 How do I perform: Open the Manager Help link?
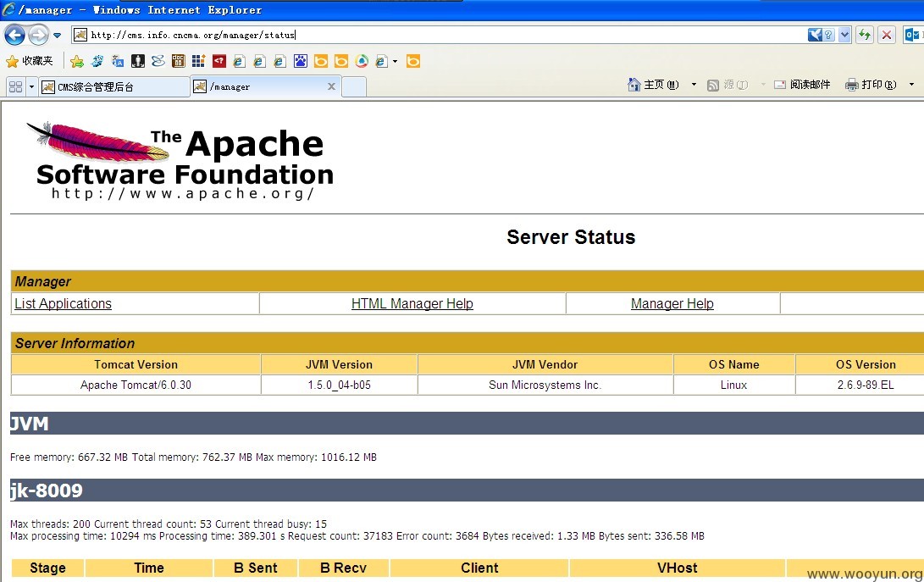(672, 303)
